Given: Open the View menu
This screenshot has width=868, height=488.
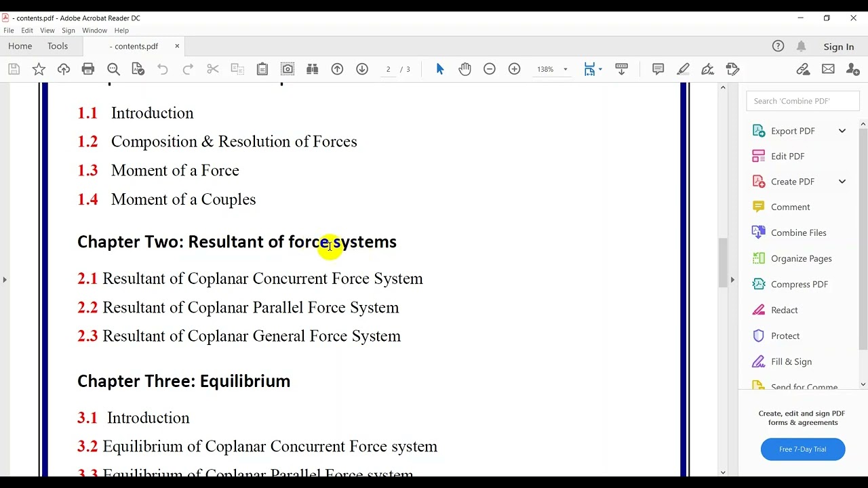Looking at the screenshot, I should [47, 30].
